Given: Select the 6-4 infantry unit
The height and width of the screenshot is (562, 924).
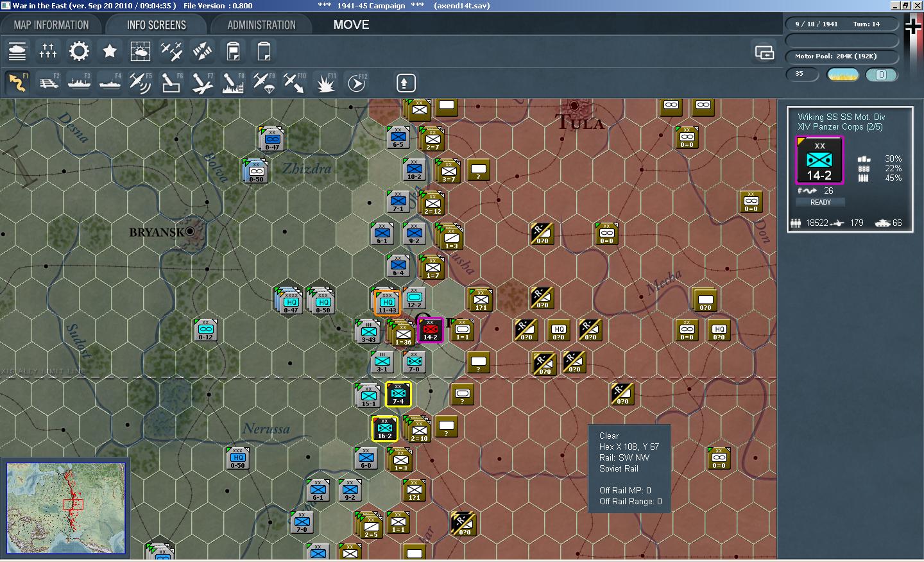Looking at the screenshot, I should [398, 266].
